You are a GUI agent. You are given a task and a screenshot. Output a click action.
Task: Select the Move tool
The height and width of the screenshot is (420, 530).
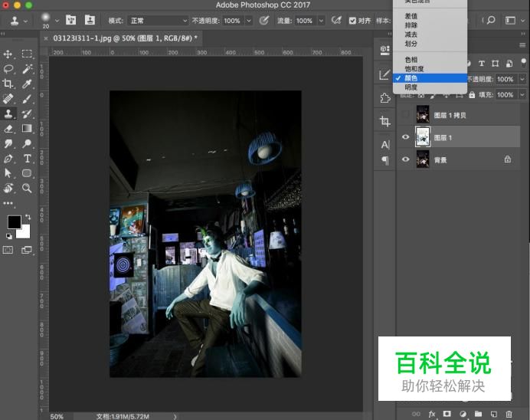click(x=8, y=54)
